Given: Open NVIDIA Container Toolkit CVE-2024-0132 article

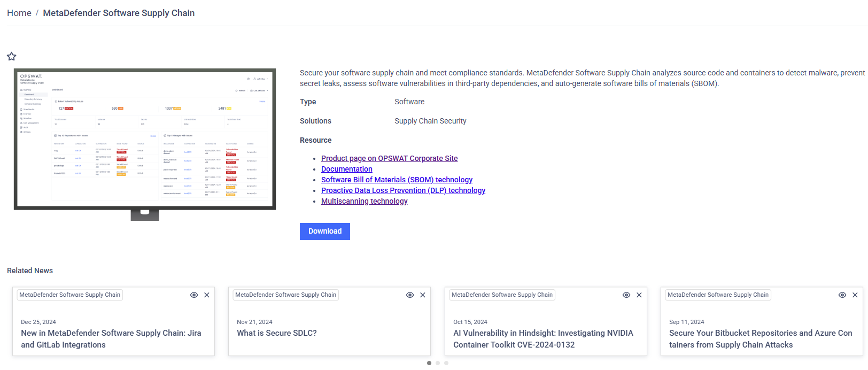Looking at the screenshot, I should (543, 339).
